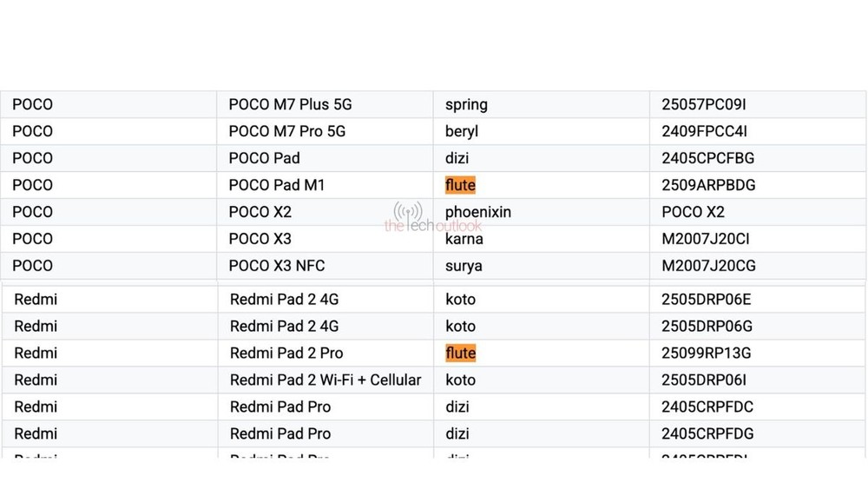Click the "POCO M7 Pro 5G" cell

pyautogui.click(x=286, y=131)
